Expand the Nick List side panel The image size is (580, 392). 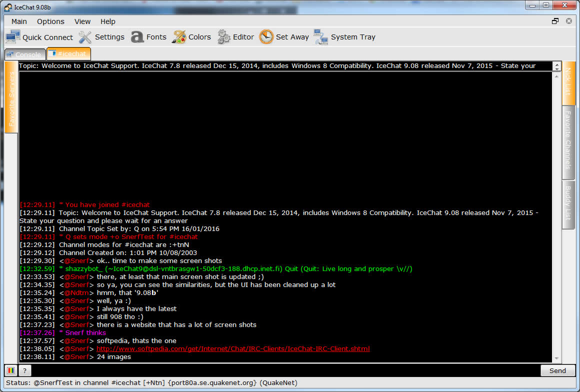click(568, 83)
